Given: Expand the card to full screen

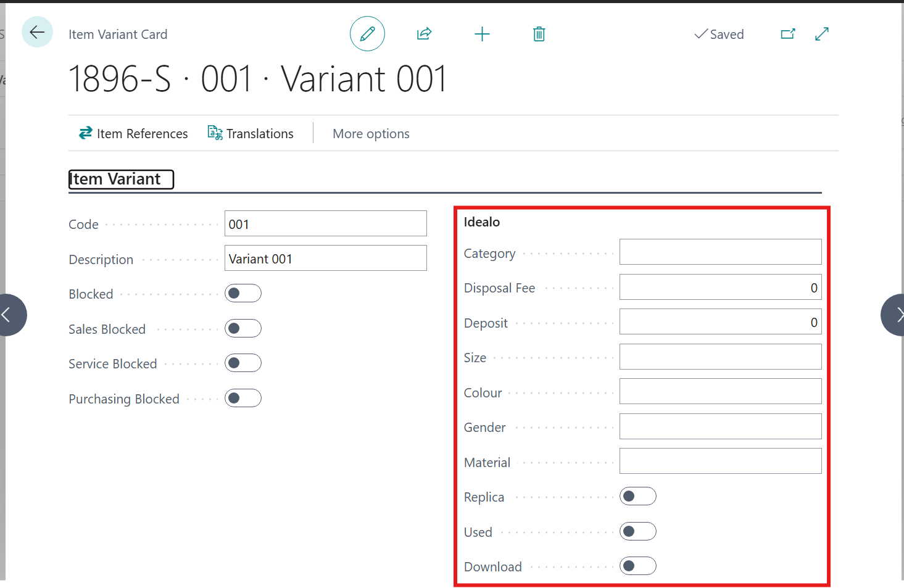Looking at the screenshot, I should (x=822, y=34).
